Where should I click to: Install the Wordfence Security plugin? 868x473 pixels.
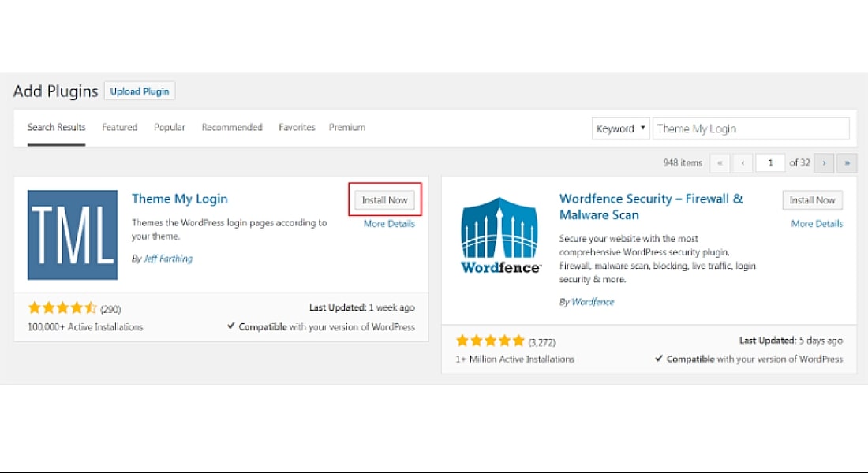pos(812,200)
